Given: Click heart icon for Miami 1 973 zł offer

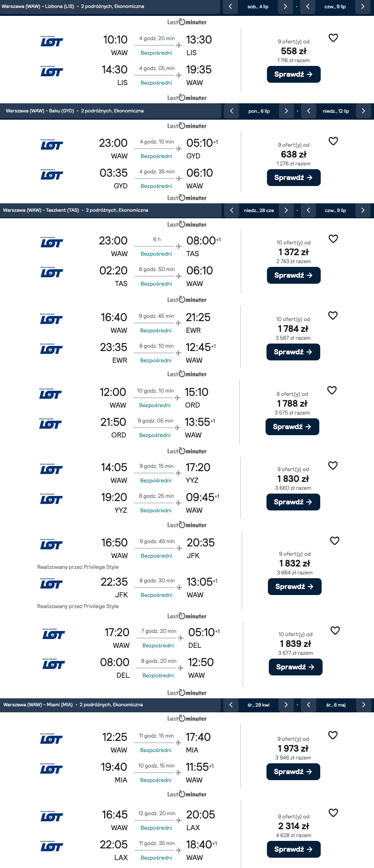Looking at the screenshot, I should pyautogui.click(x=333, y=735).
